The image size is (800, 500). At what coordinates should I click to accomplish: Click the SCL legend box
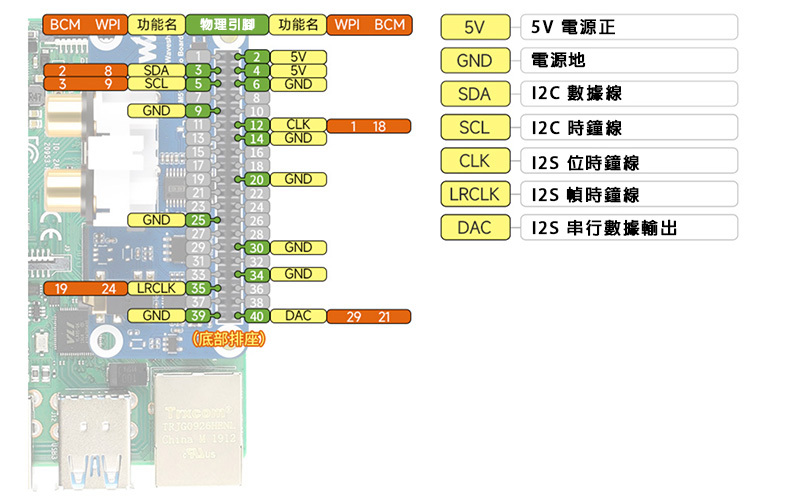coord(476,128)
